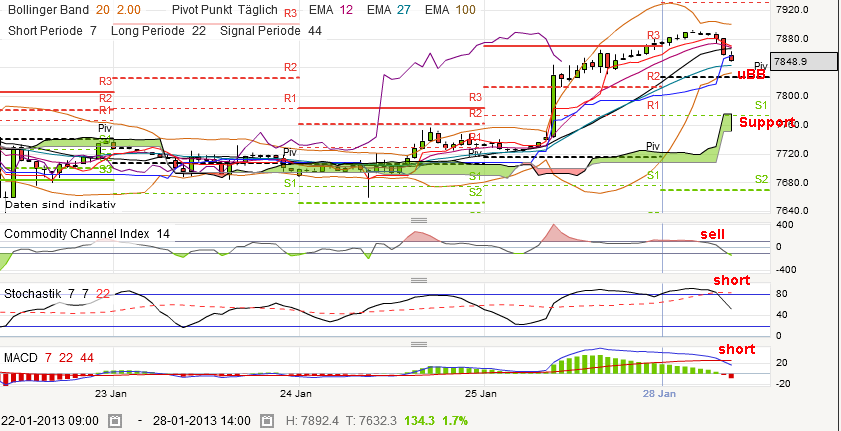This screenshot has width=841, height=431.
Task: Click the EMA 12 indicator label
Action: click(x=329, y=10)
